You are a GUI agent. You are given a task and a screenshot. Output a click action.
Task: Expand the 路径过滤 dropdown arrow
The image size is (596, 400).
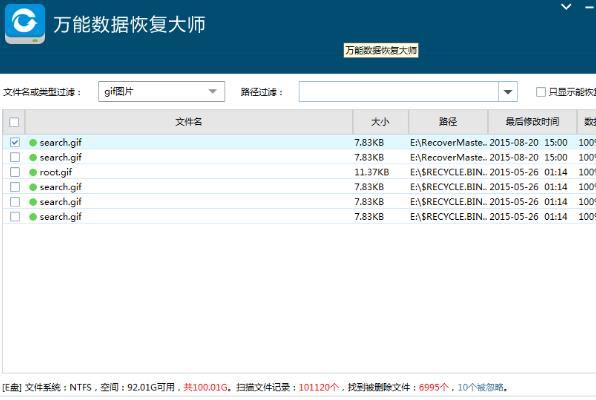[508, 92]
